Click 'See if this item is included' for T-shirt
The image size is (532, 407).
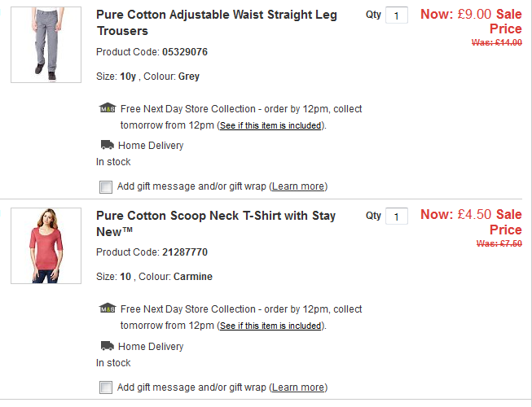click(x=271, y=326)
